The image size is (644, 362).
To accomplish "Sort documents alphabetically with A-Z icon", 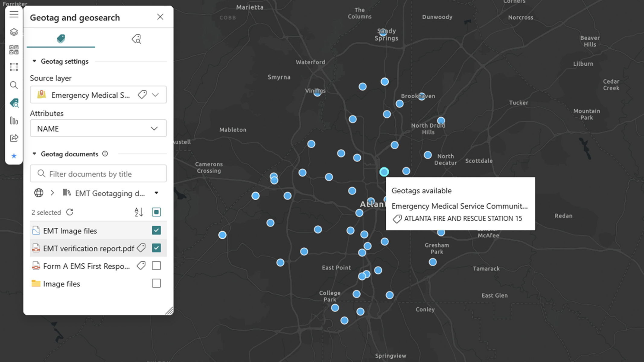I will [x=139, y=212].
